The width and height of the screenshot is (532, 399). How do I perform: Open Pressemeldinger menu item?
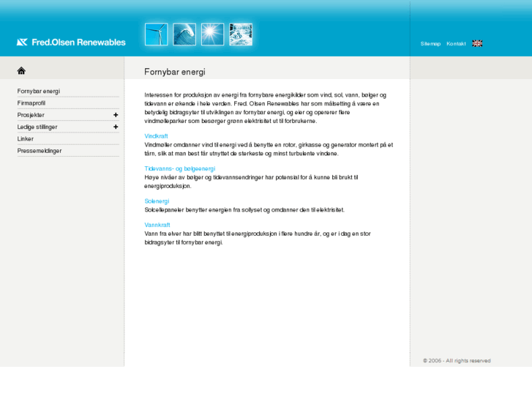(40, 150)
